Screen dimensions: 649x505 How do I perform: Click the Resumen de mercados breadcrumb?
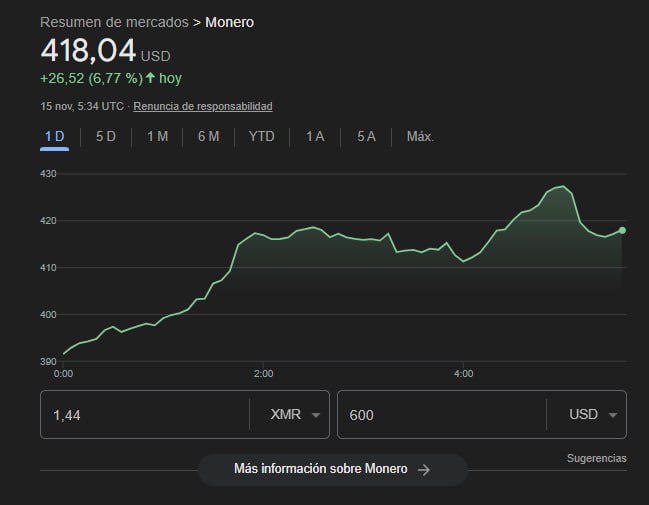coord(115,22)
